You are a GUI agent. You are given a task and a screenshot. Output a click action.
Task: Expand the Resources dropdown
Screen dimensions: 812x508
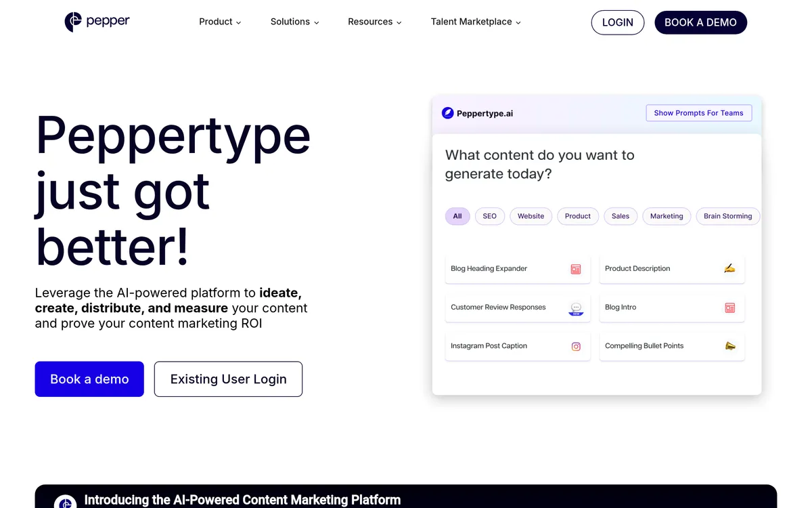374,22
